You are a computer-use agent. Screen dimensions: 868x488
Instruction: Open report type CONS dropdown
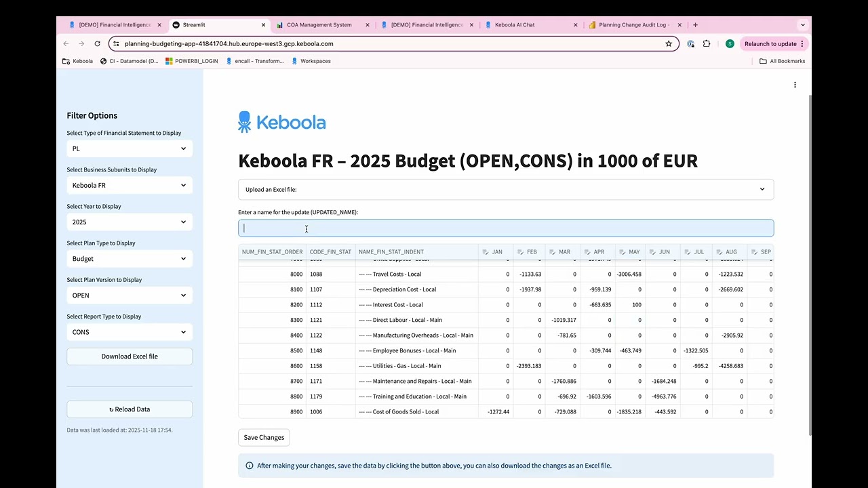click(130, 332)
